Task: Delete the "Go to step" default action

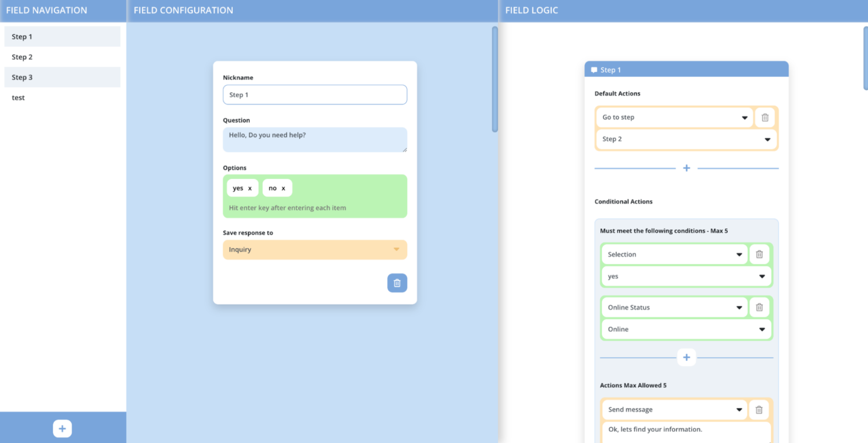Action: coord(765,117)
